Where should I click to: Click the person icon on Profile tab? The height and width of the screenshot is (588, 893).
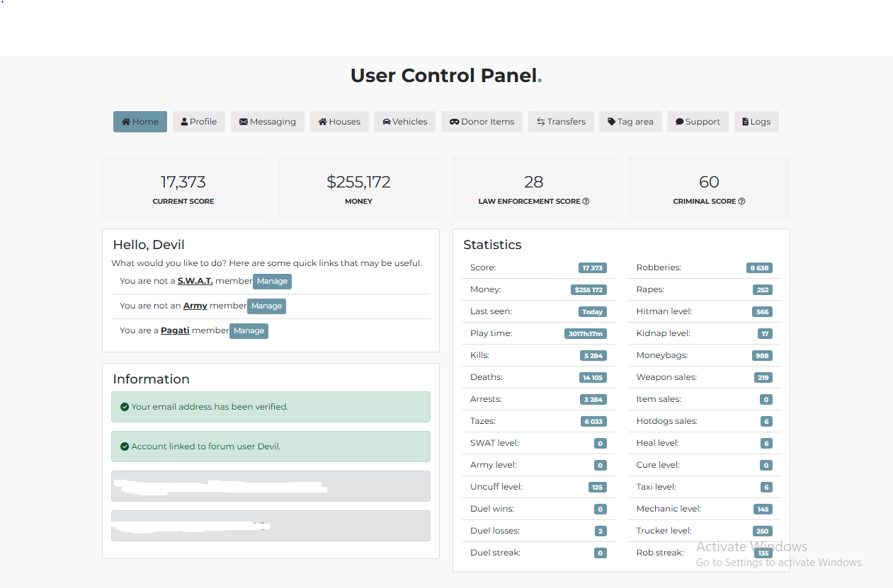point(184,122)
